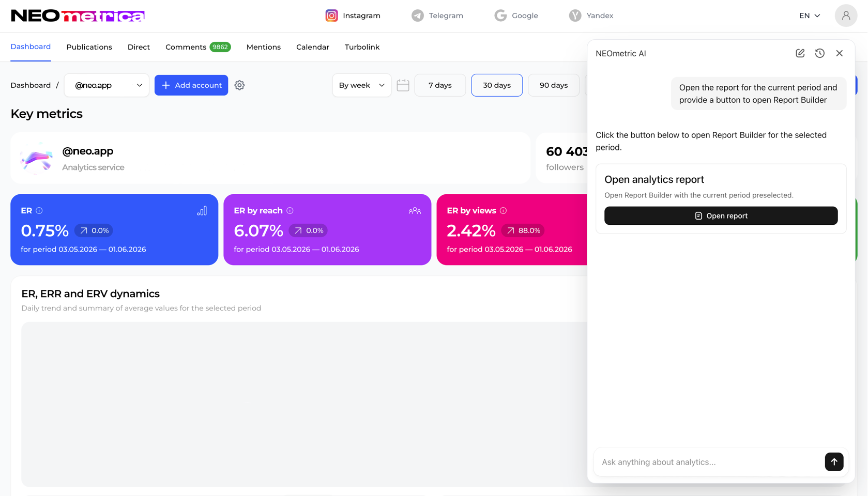Open the Direct tab

point(139,47)
